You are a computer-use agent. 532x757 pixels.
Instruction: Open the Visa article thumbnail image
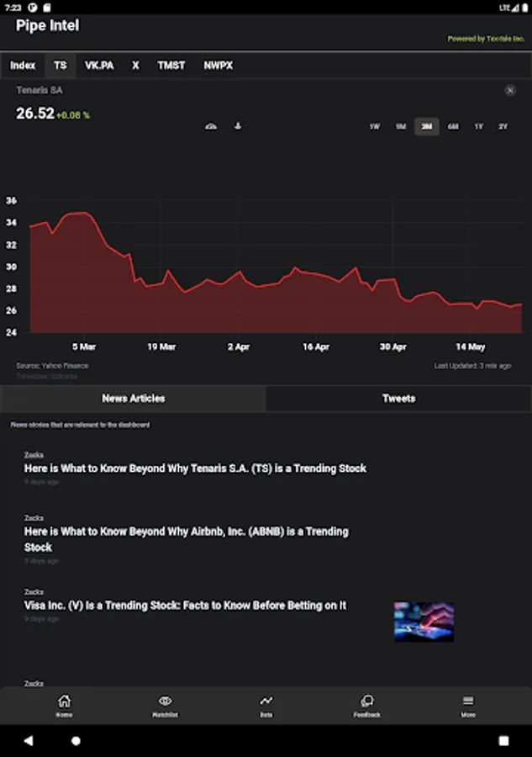pyautogui.click(x=424, y=622)
